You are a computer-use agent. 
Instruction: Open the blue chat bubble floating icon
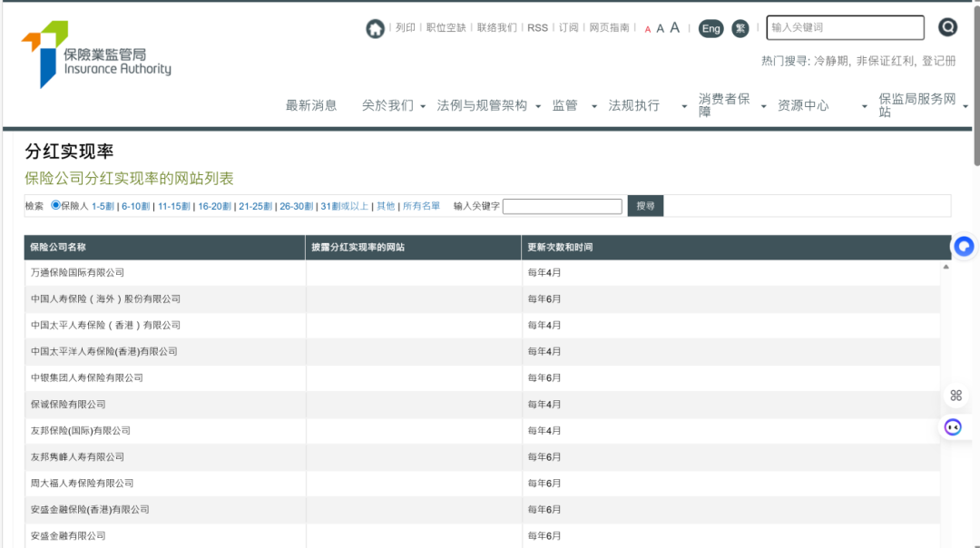tap(964, 246)
